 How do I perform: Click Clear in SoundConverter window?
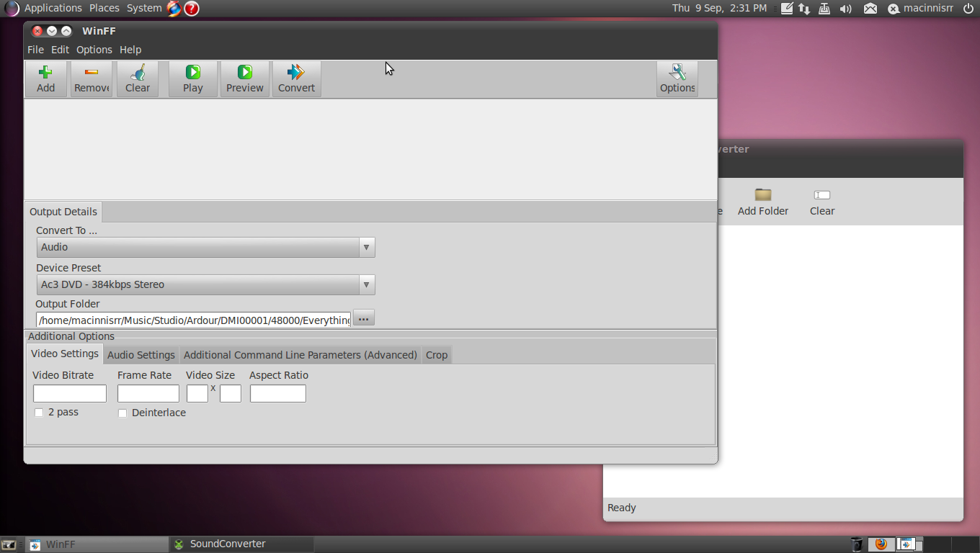822,202
